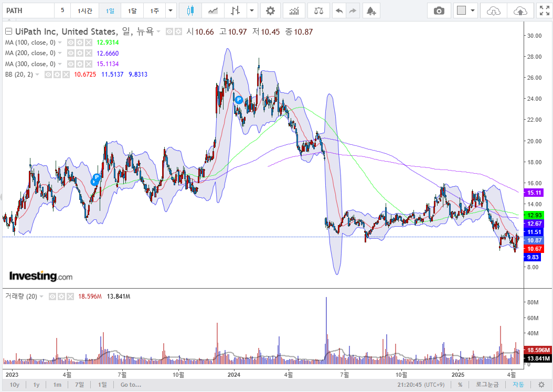Remove the MA 100 indicator
Viewport: 553px width, 392px height.
click(89, 43)
